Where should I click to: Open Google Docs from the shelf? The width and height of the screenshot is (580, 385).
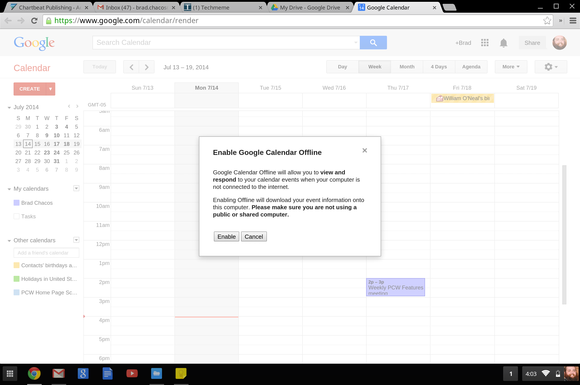click(107, 374)
